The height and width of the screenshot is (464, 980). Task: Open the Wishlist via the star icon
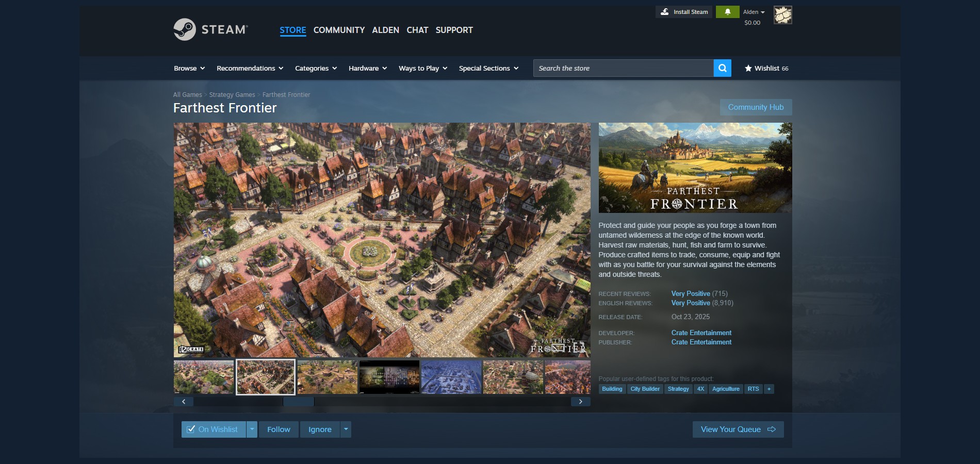(x=748, y=68)
